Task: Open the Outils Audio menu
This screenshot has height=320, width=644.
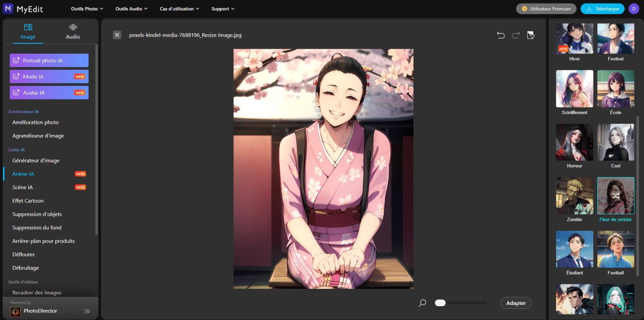Action: click(x=131, y=9)
